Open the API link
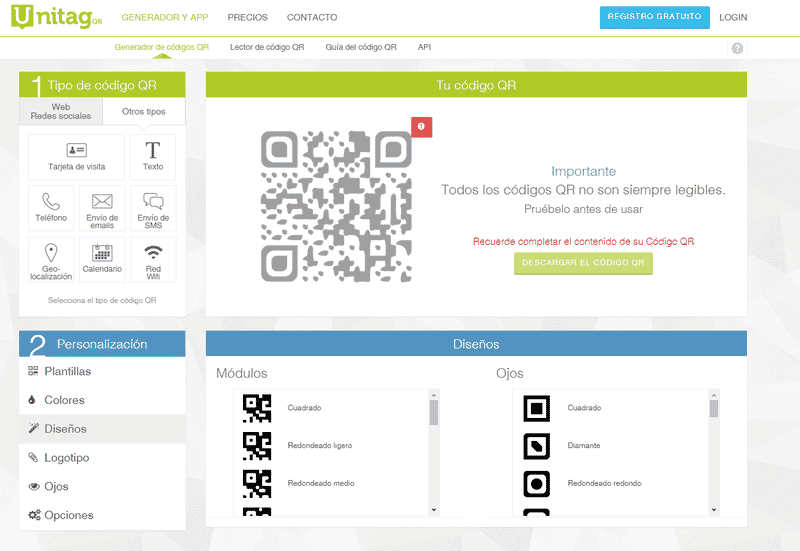The width and height of the screenshot is (800, 551). 424,47
